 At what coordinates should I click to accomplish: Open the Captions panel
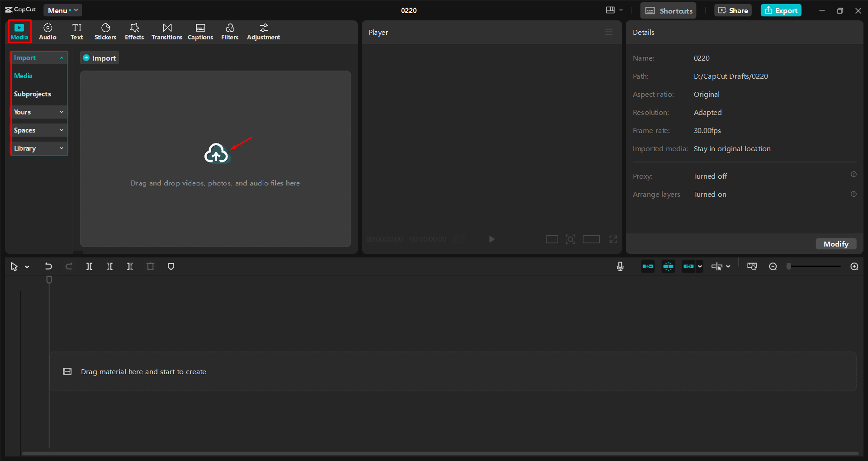(x=200, y=31)
